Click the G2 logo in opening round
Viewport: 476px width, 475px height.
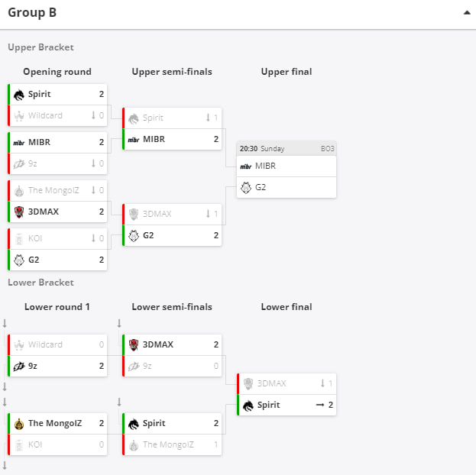pos(19,260)
